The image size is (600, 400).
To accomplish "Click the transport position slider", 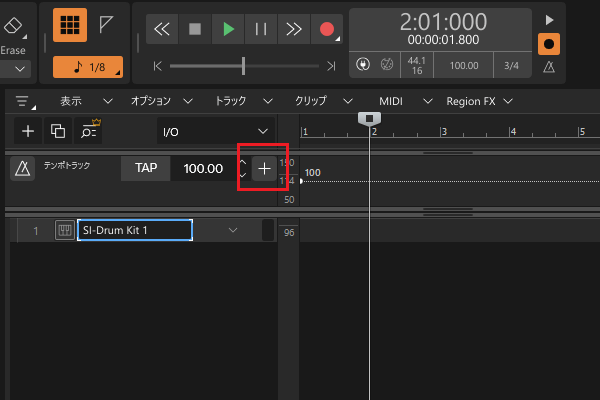I will tap(244, 66).
